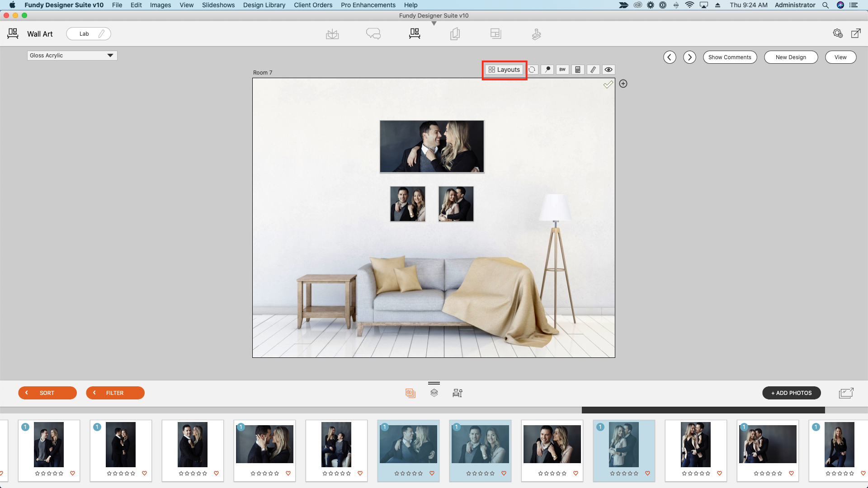This screenshot has width=868, height=488.
Task: Open the Gloss Acrylic material dropdown
Action: pos(72,56)
